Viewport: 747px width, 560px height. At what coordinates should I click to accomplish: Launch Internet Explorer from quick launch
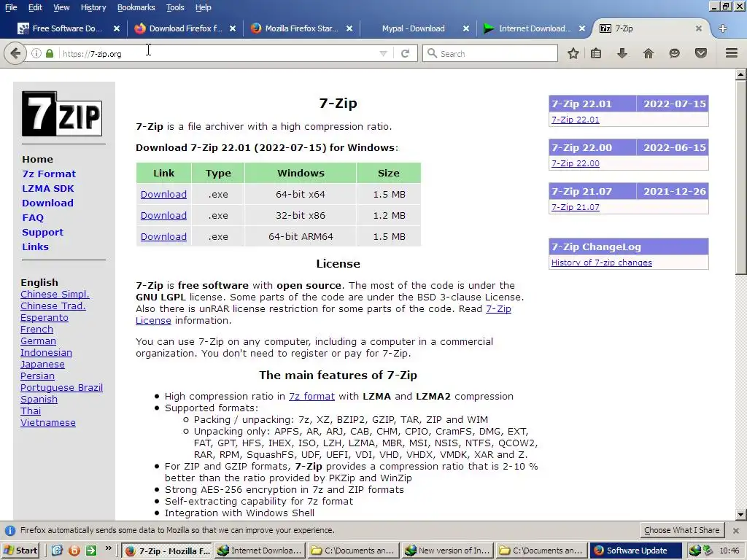[57, 551]
